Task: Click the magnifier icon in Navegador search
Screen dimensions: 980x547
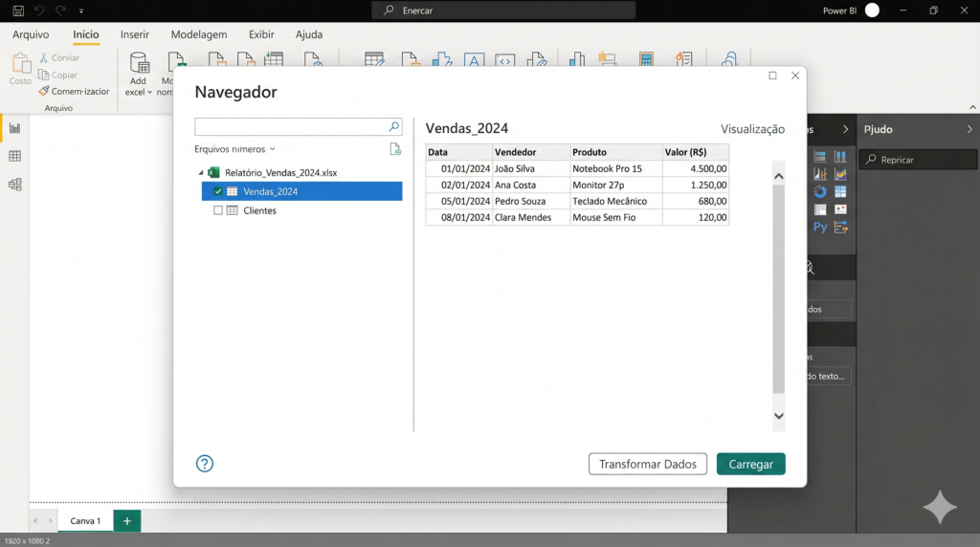Action: click(x=393, y=127)
